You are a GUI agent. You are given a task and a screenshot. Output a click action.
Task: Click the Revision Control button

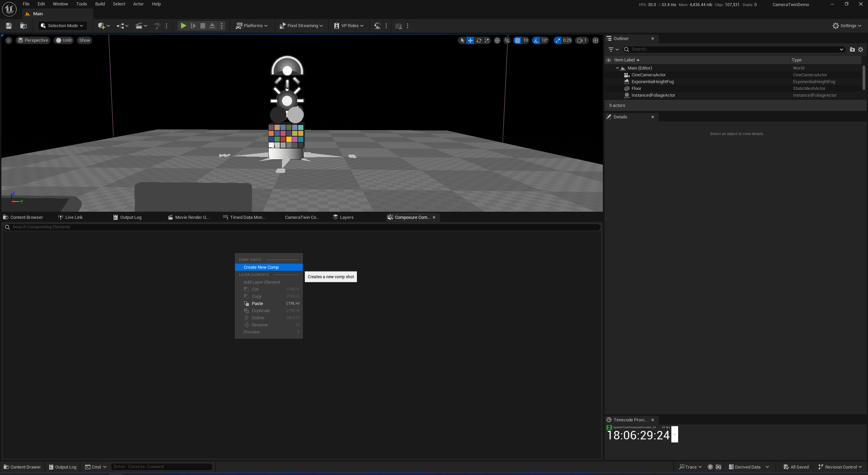(x=840, y=467)
